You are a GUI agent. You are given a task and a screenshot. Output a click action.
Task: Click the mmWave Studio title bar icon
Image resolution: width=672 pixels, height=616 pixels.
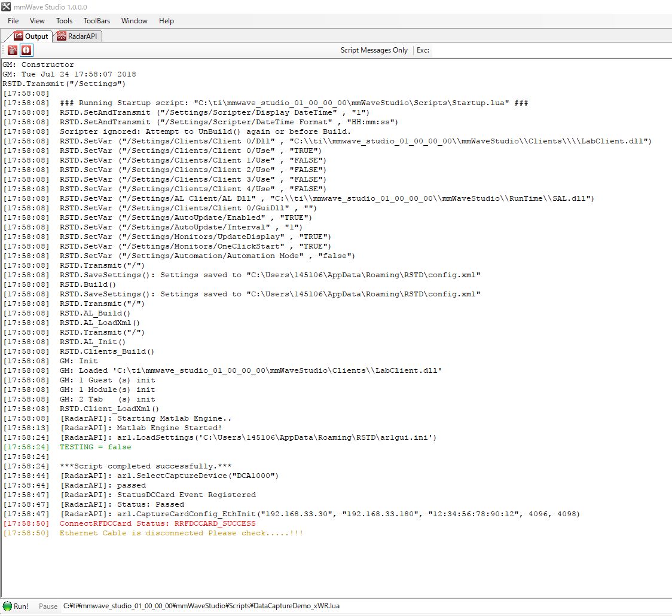[x=6, y=7]
